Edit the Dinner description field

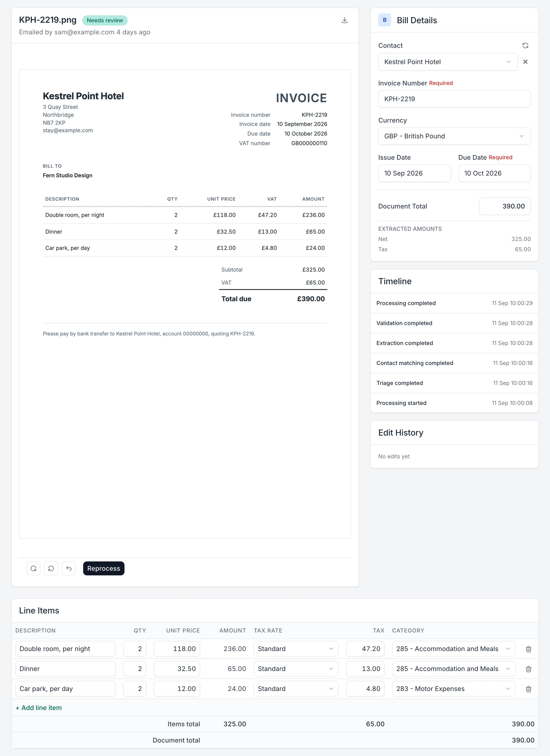click(x=65, y=669)
